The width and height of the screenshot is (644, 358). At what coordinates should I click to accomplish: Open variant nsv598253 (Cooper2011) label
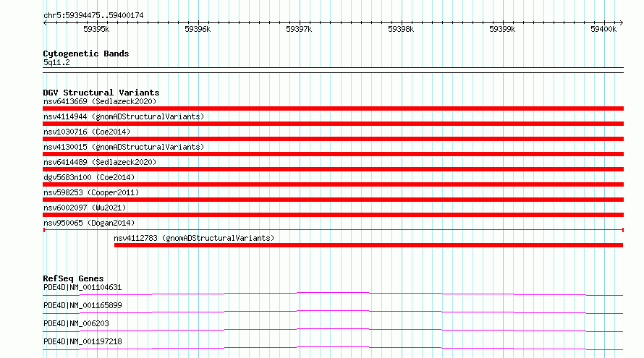(91, 192)
